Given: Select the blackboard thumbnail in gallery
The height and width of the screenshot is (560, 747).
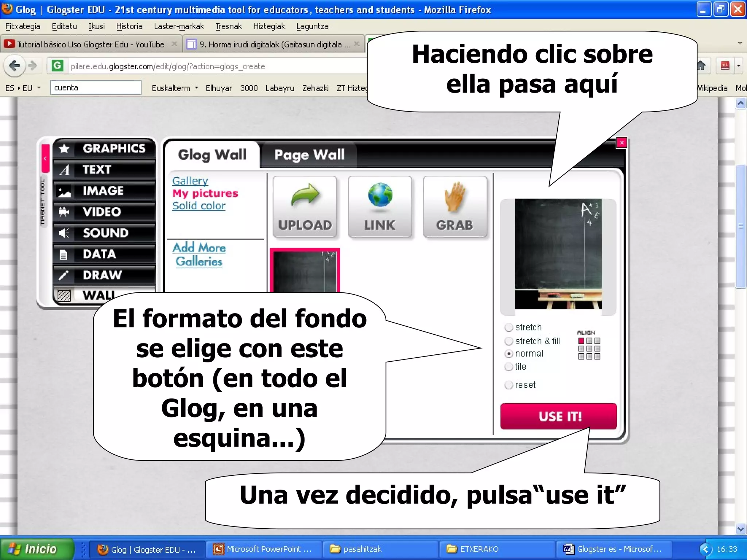Looking at the screenshot, I should click(305, 271).
